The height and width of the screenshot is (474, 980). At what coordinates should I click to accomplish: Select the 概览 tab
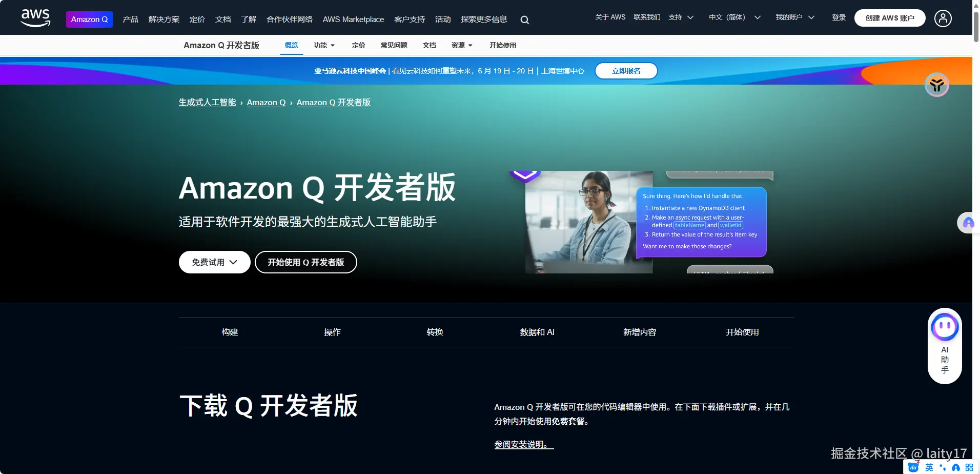pyautogui.click(x=292, y=45)
